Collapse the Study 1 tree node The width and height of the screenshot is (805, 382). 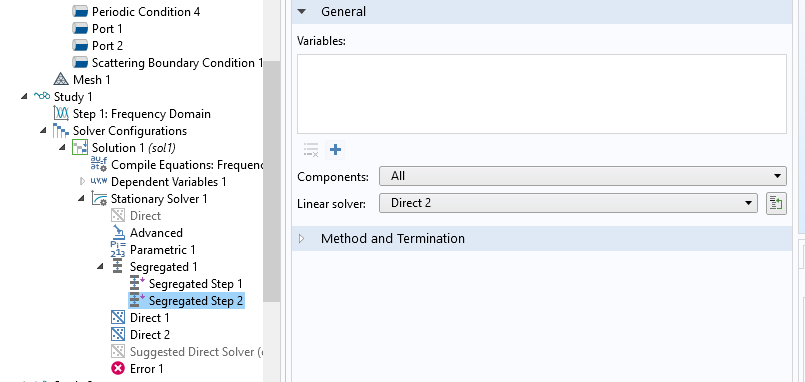click(x=25, y=97)
